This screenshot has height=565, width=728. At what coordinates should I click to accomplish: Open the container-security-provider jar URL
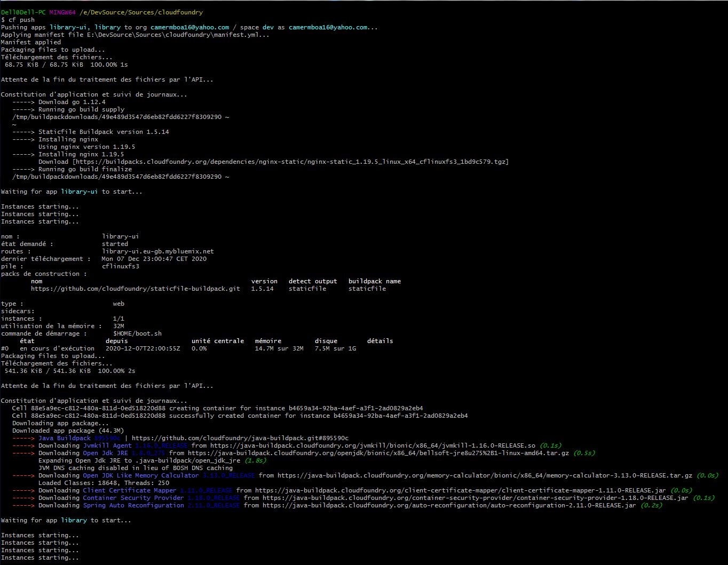click(x=475, y=498)
